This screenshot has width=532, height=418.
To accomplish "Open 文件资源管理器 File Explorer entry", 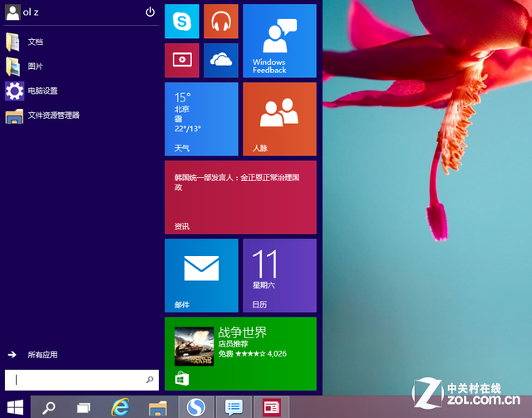I will [x=52, y=116].
